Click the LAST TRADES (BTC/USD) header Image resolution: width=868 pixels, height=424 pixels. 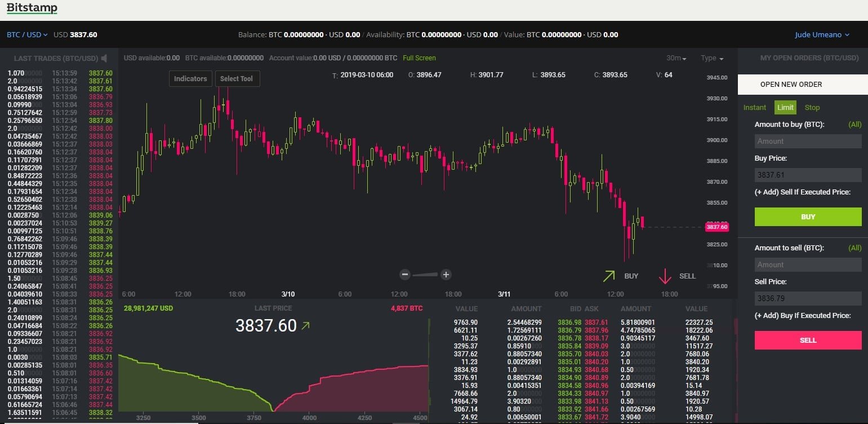tap(55, 58)
